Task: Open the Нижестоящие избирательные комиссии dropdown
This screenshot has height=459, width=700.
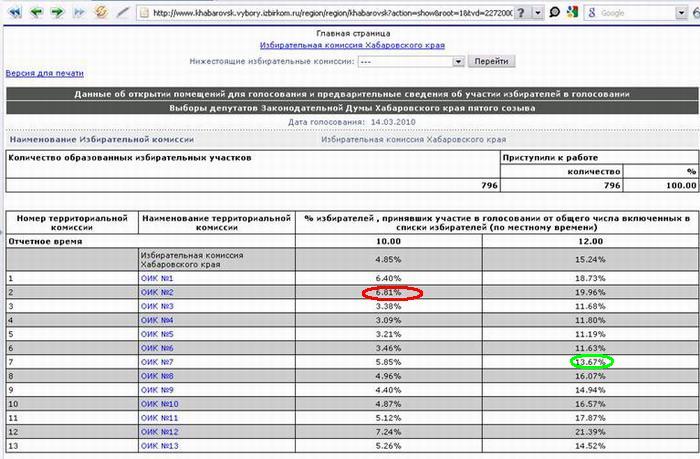Action: pos(458,61)
